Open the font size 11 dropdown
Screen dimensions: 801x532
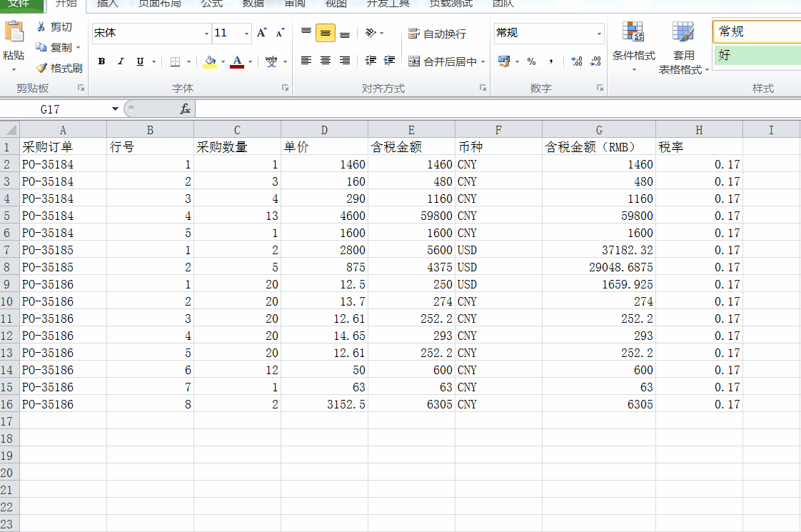pyautogui.click(x=246, y=34)
